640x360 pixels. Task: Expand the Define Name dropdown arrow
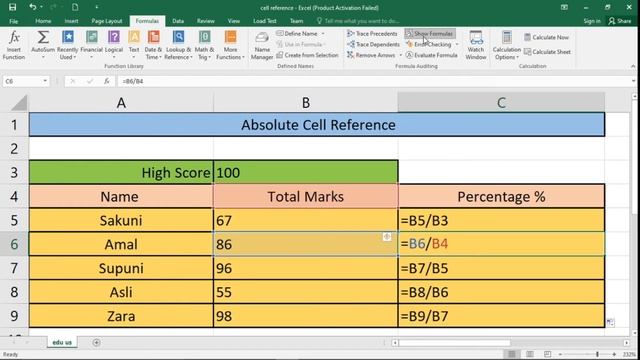tap(323, 33)
